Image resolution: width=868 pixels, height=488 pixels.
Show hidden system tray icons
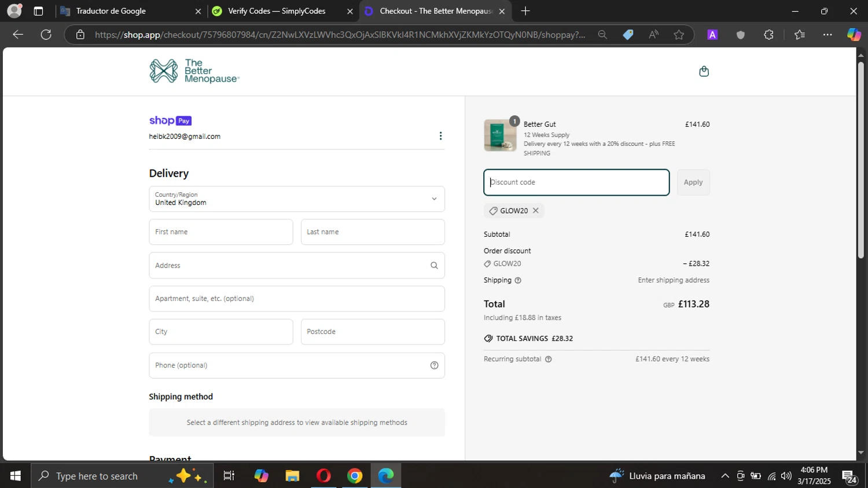point(724,476)
